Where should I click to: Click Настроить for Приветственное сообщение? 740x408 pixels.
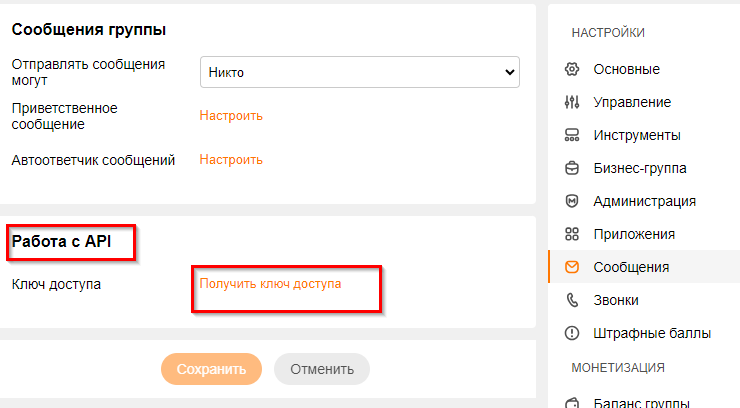(231, 116)
